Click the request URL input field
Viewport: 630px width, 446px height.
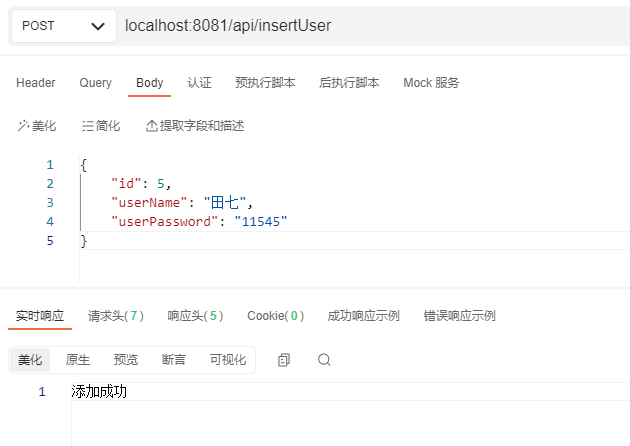point(374,26)
